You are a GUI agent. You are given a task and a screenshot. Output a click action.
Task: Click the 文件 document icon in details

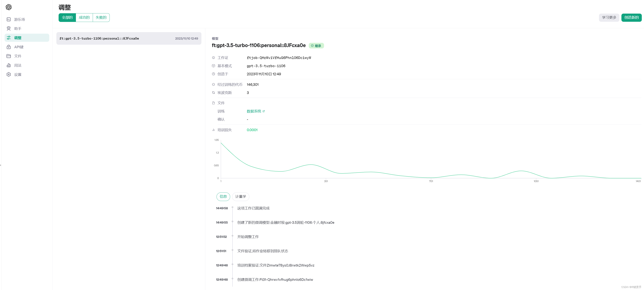point(213,103)
